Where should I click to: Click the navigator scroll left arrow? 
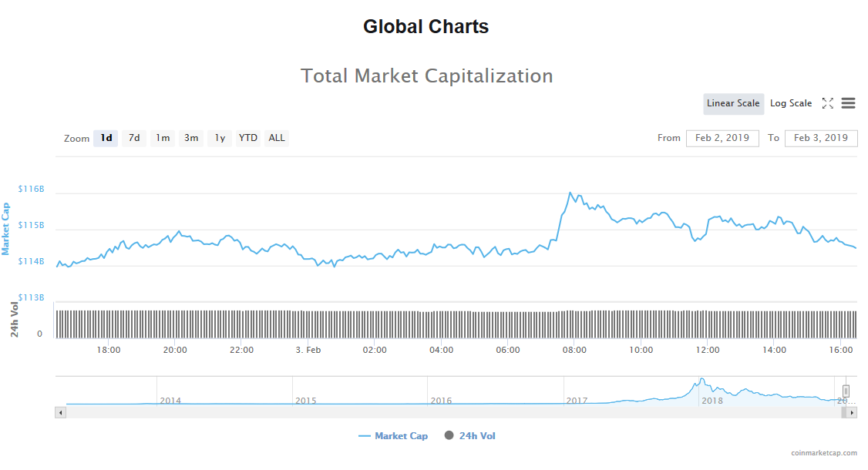point(60,412)
